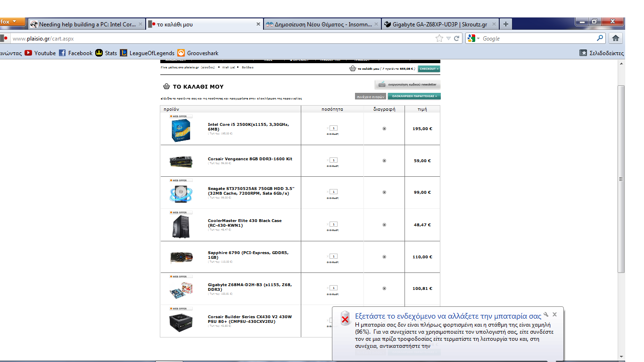The height and width of the screenshot is (362, 644).
Task: Open Sapphire 6790 PCI-Express product link
Action: pyautogui.click(x=248, y=255)
